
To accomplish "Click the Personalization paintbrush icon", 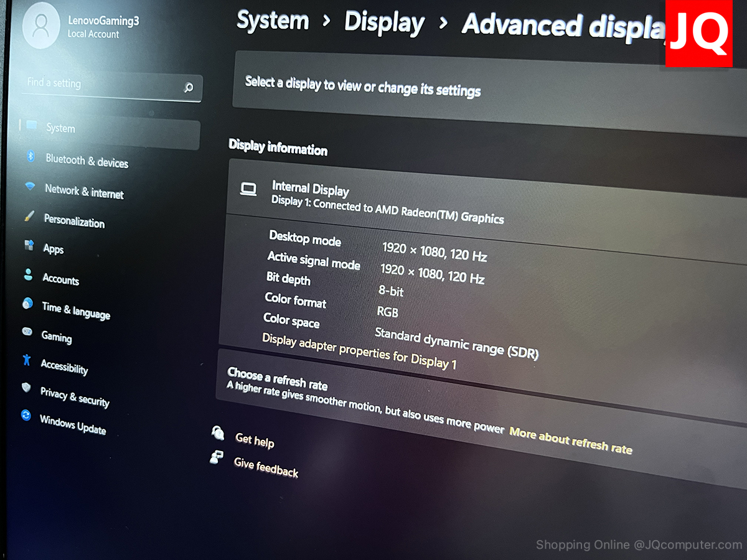I will tap(29, 217).
